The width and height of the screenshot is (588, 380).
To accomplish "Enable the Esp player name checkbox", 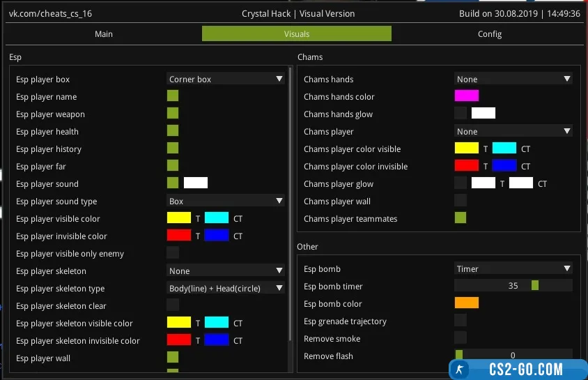I will click(173, 96).
